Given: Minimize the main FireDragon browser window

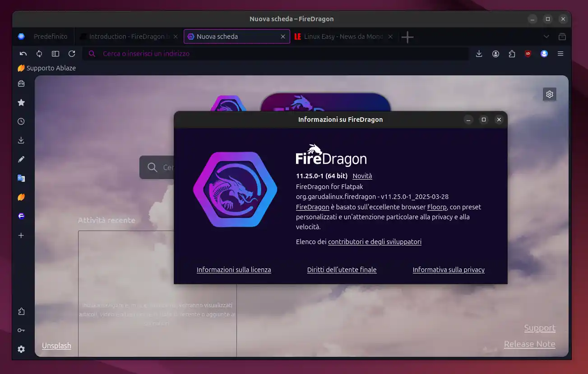Looking at the screenshot, I should tap(533, 19).
